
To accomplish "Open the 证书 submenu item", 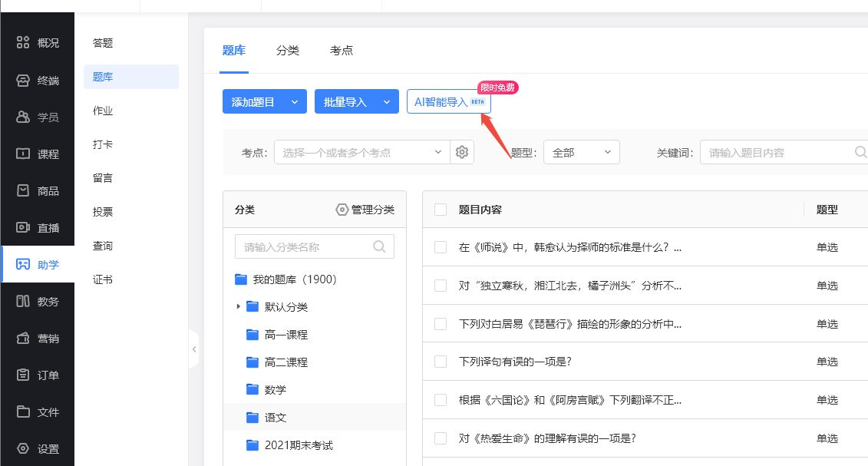I will tap(102, 279).
